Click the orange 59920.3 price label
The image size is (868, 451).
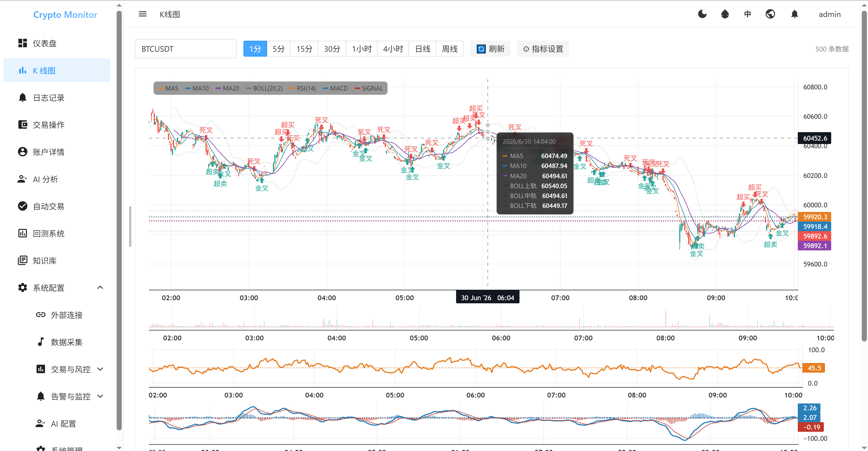point(814,217)
